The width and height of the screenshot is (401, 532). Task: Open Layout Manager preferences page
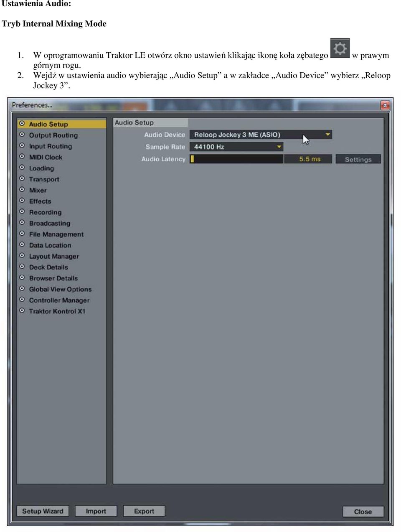54,256
